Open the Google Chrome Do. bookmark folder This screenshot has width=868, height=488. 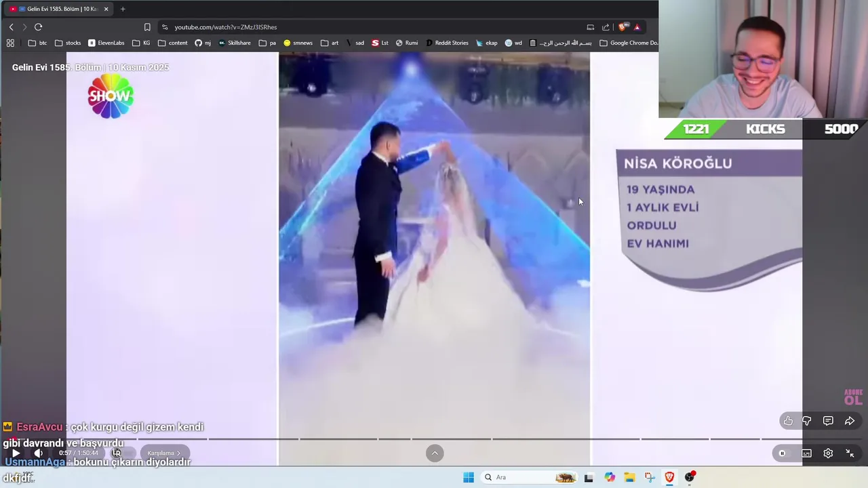[629, 43]
